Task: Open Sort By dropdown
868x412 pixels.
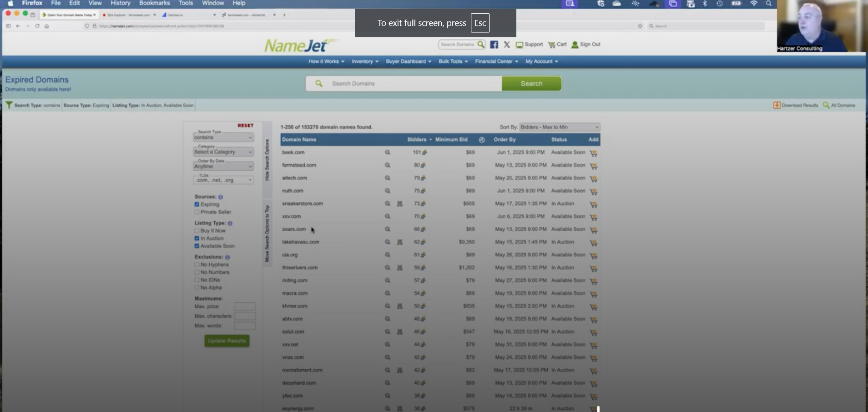Action: [x=560, y=127]
